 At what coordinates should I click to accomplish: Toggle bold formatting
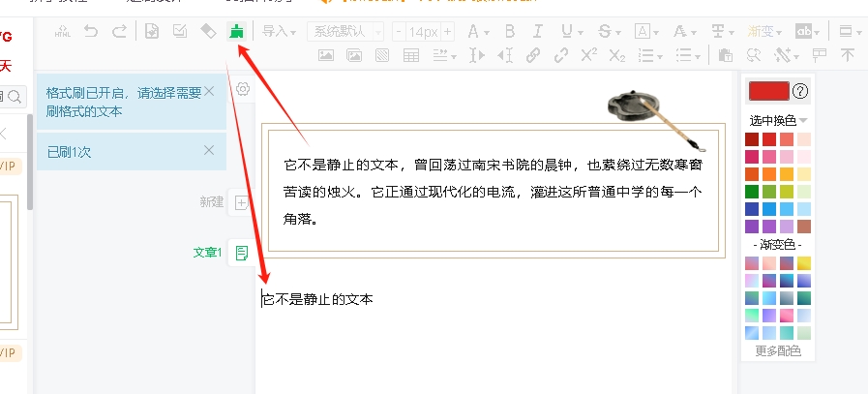tap(511, 31)
